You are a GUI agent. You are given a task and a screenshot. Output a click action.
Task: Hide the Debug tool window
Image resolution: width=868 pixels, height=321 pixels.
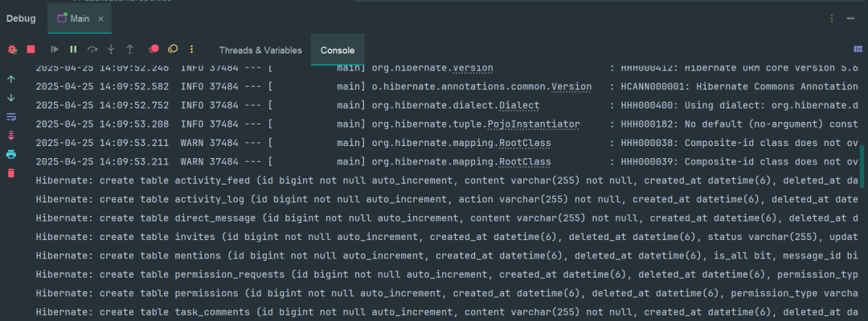tap(850, 18)
